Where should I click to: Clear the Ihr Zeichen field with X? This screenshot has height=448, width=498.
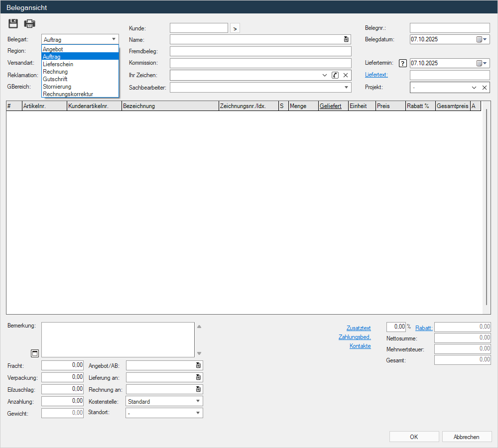click(346, 75)
